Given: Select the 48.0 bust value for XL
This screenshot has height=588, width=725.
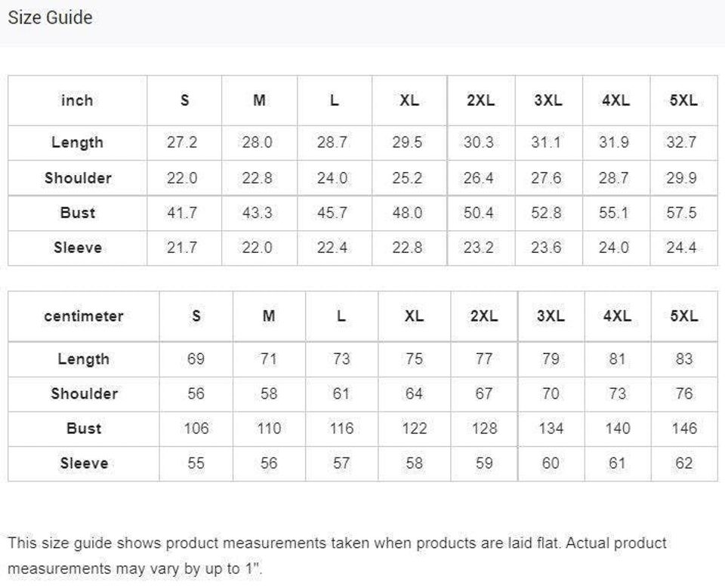Looking at the screenshot, I should pyautogui.click(x=408, y=213).
